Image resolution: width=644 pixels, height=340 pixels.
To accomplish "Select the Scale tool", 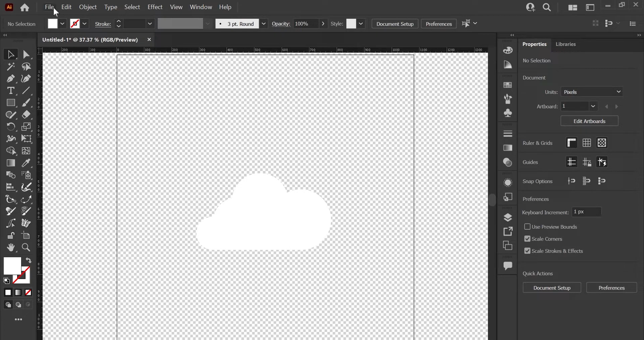I will [x=26, y=127].
